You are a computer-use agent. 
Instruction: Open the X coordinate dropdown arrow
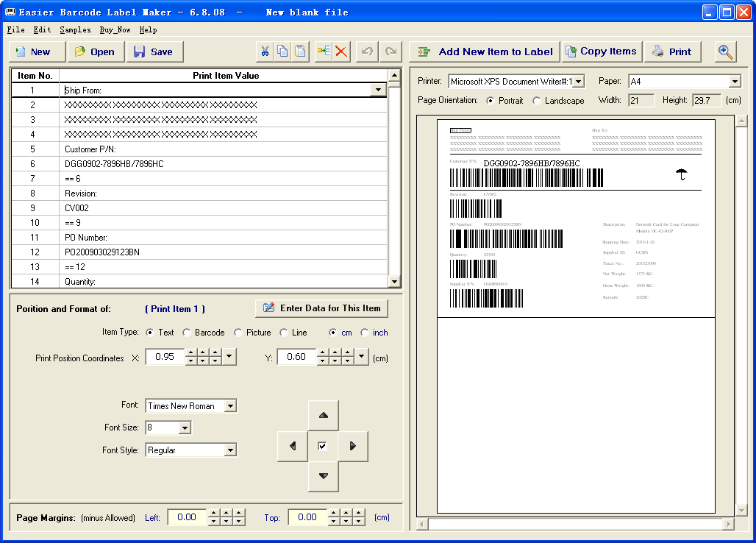(x=229, y=357)
